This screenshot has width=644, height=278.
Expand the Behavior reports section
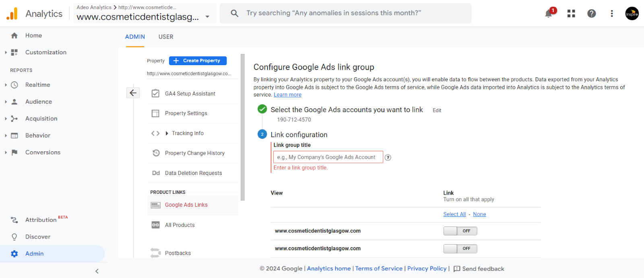(x=6, y=136)
